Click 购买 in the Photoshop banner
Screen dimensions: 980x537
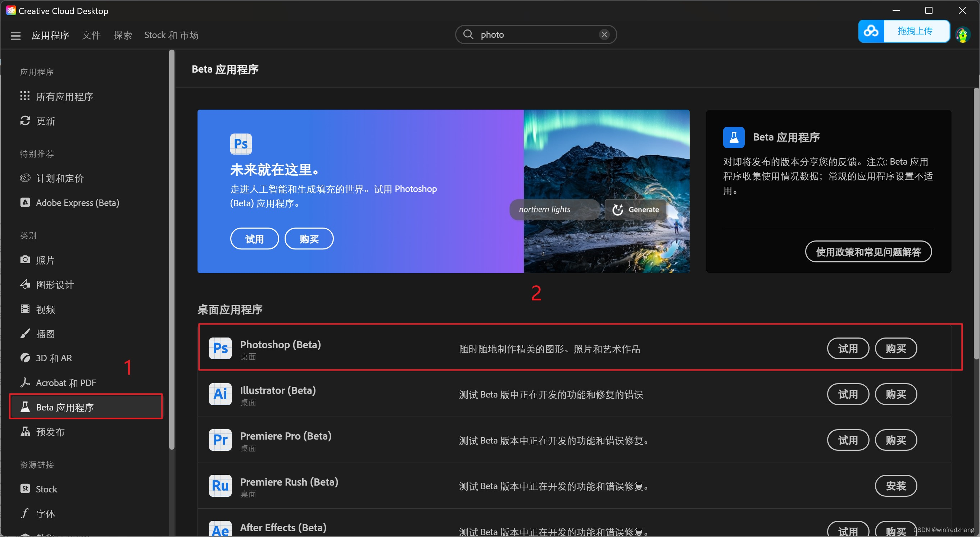pos(309,239)
